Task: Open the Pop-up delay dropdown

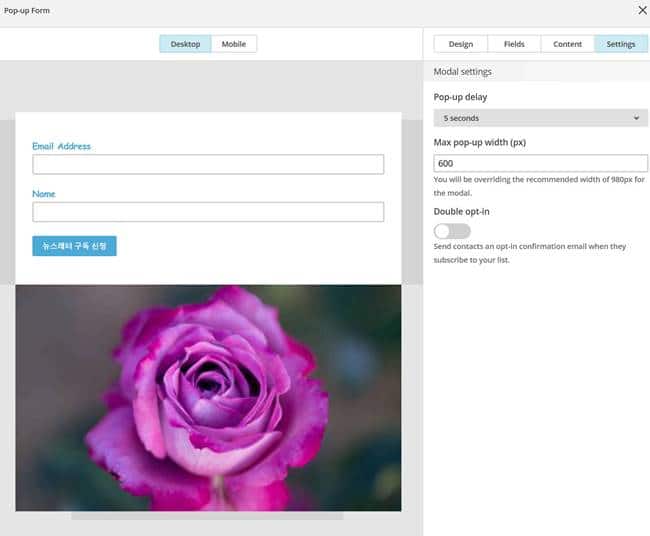Action: click(x=540, y=118)
